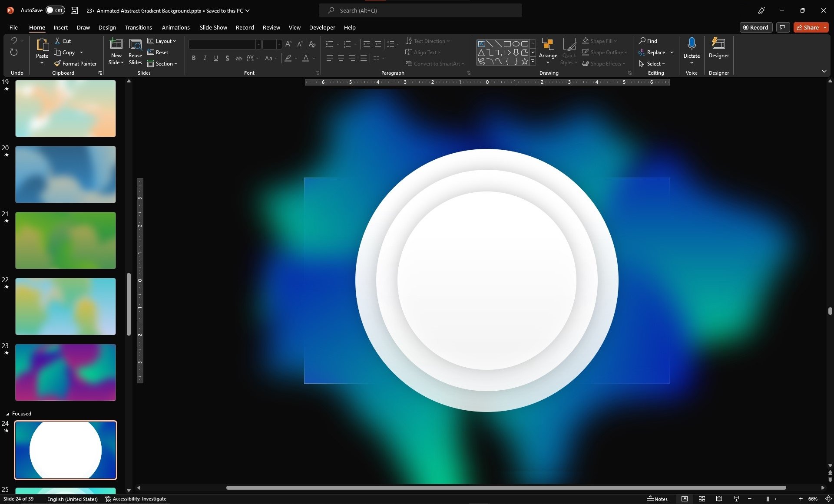The width and height of the screenshot is (834, 504).
Task: Switch to Insert tab
Action: [x=61, y=27]
